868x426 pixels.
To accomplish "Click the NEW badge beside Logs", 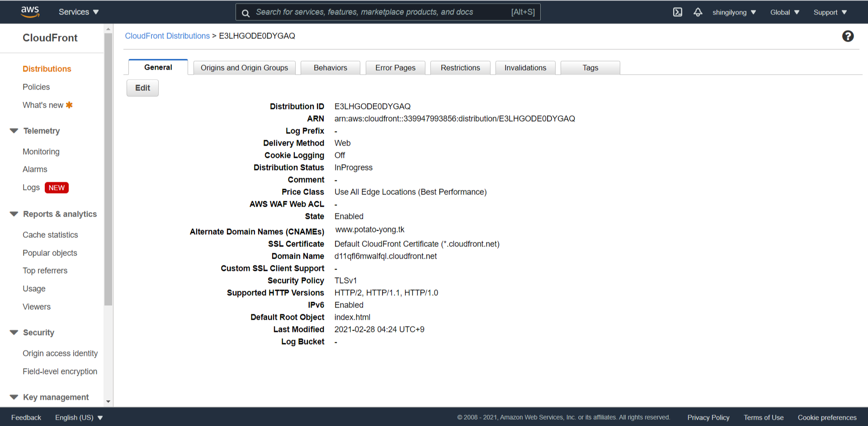I will point(57,188).
